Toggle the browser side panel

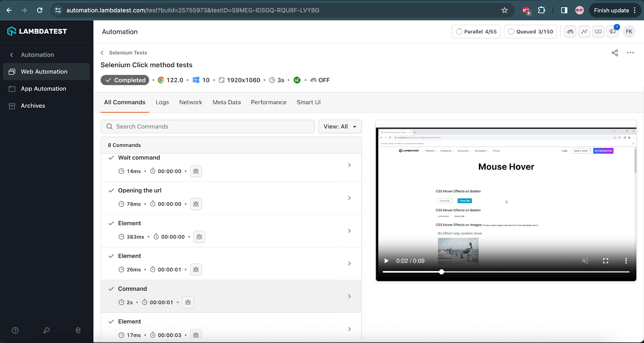pyautogui.click(x=564, y=10)
